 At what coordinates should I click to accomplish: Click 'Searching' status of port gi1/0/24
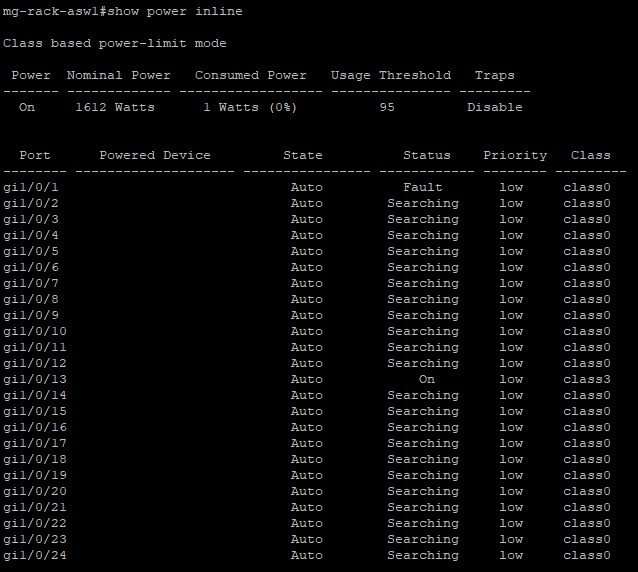pyautogui.click(x=423, y=555)
